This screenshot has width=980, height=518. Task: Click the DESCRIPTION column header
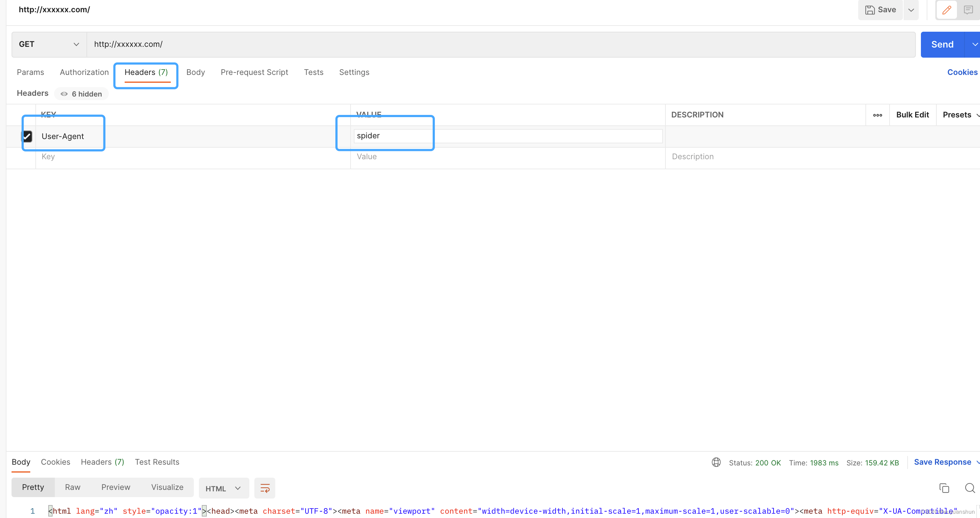697,115
